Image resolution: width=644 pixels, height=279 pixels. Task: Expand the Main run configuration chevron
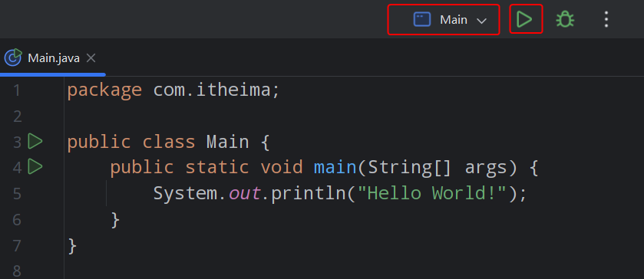tap(481, 21)
